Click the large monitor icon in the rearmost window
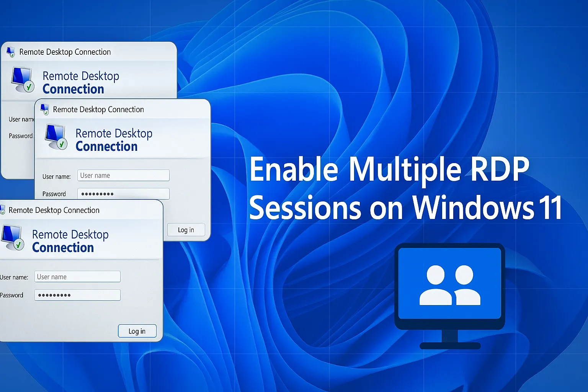Image resolution: width=588 pixels, height=392 pixels. [x=23, y=80]
